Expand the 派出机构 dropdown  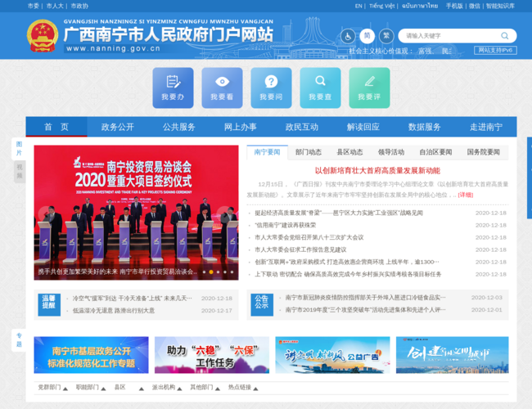167,387
